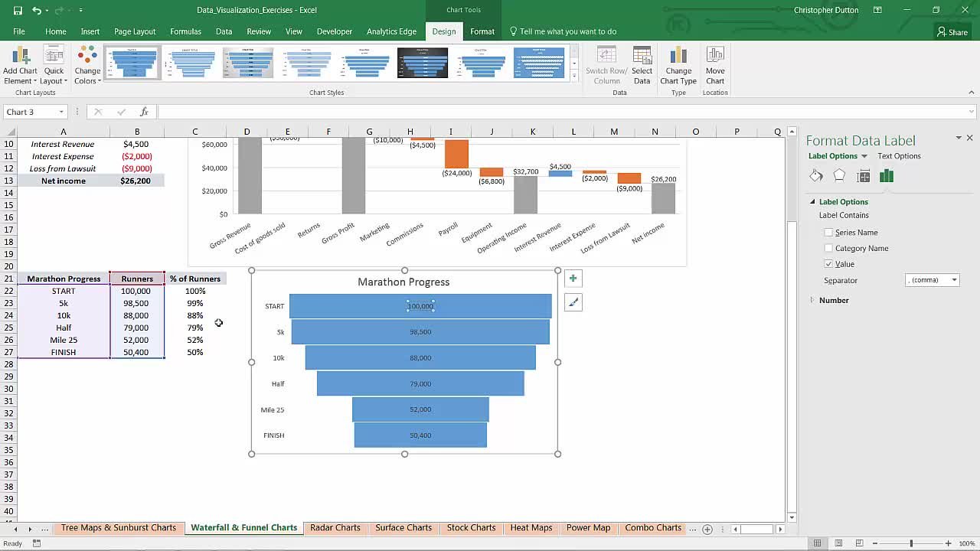Select the dark chart style thumbnail
This screenshot has height=551, width=980.
tap(423, 63)
